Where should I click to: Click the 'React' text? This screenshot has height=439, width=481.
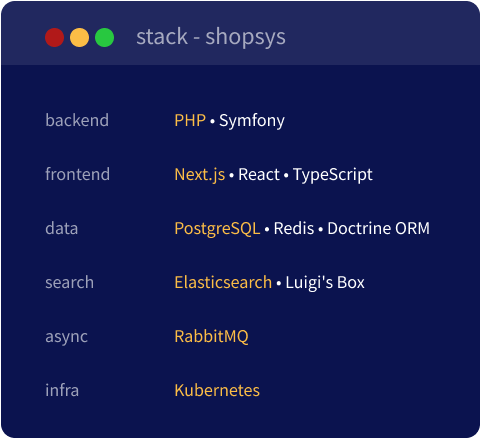[x=259, y=174]
